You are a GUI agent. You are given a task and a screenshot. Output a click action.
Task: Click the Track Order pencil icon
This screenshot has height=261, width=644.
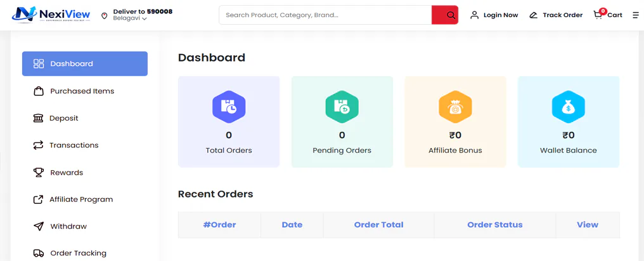click(x=533, y=15)
